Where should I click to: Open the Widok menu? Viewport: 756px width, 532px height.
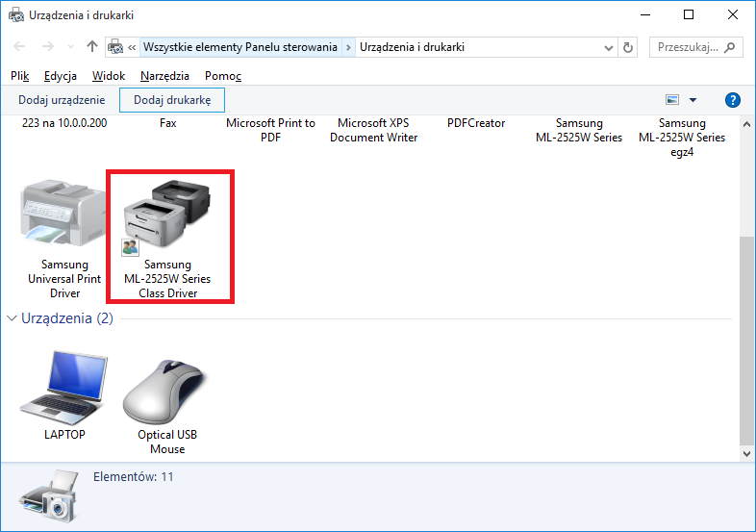(x=109, y=76)
